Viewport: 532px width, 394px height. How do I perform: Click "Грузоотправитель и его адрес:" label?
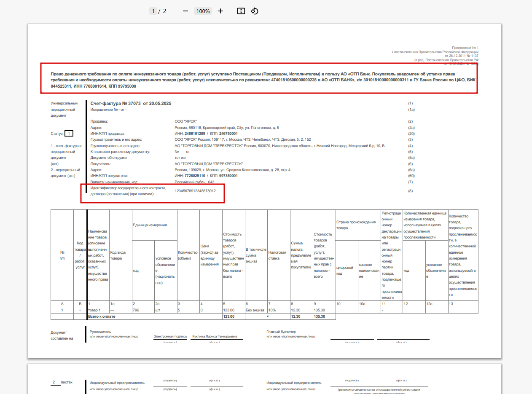[x=116, y=139]
